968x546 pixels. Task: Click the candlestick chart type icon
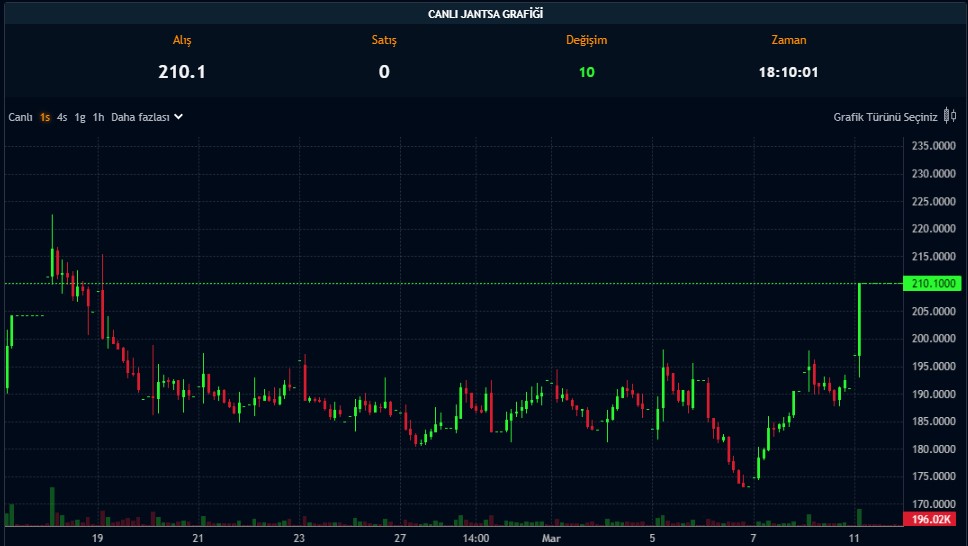point(949,117)
